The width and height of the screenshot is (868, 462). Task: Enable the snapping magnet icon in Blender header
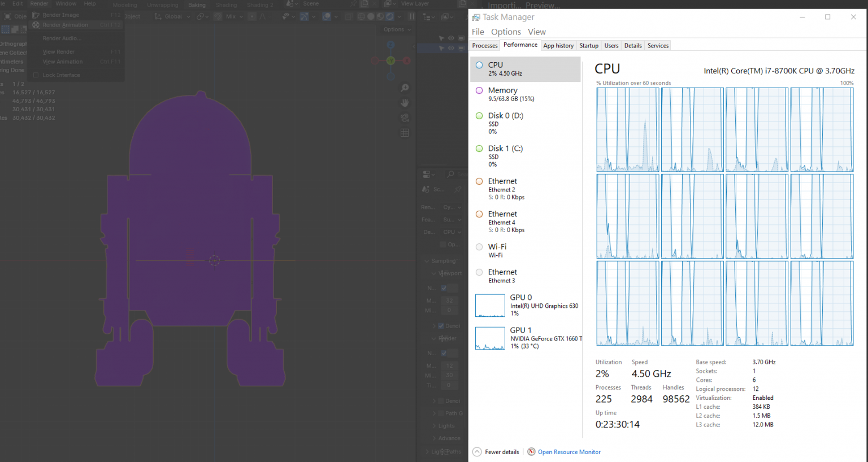[x=217, y=16]
